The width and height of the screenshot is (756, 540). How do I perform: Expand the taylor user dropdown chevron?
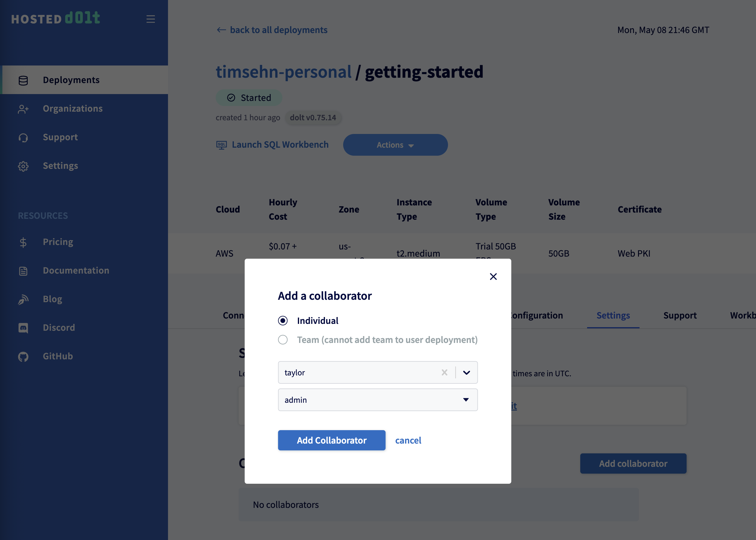coord(466,372)
